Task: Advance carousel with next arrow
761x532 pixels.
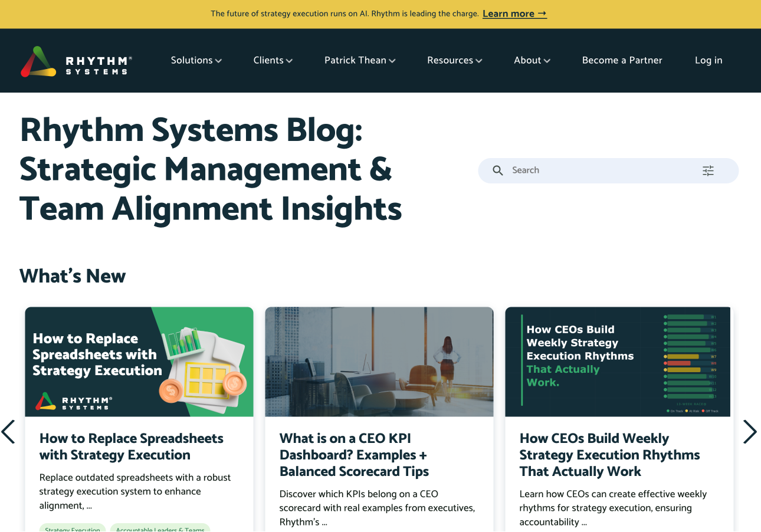Action: pos(750,432)
